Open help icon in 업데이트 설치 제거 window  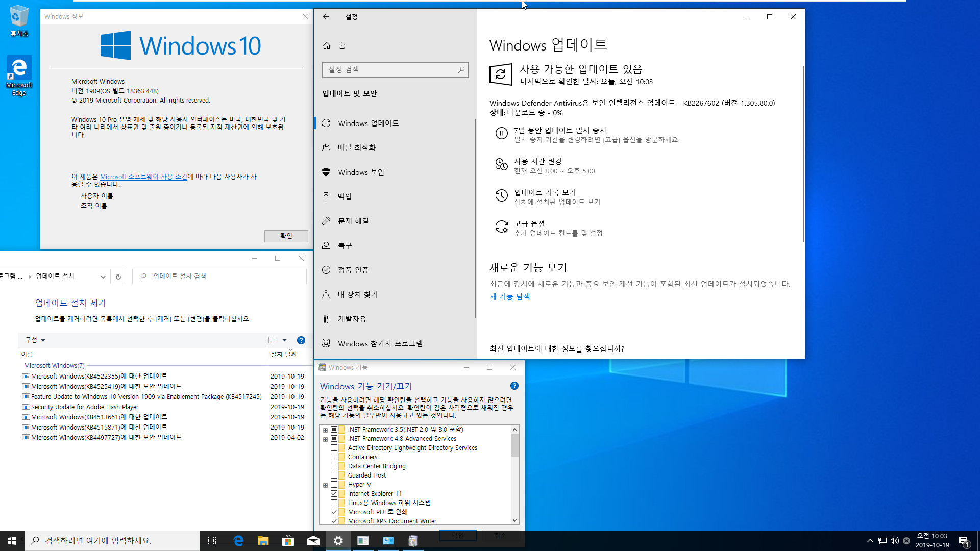pos(301,340)
